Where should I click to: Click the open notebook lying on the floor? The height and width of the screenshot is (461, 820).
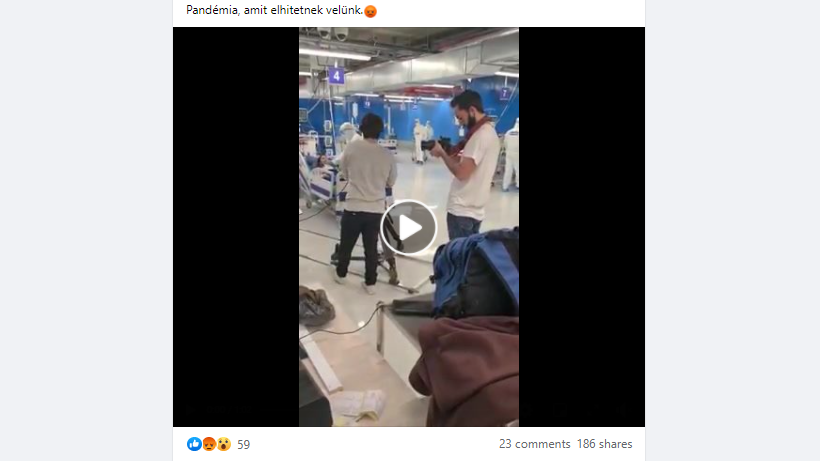click(358, 405)
